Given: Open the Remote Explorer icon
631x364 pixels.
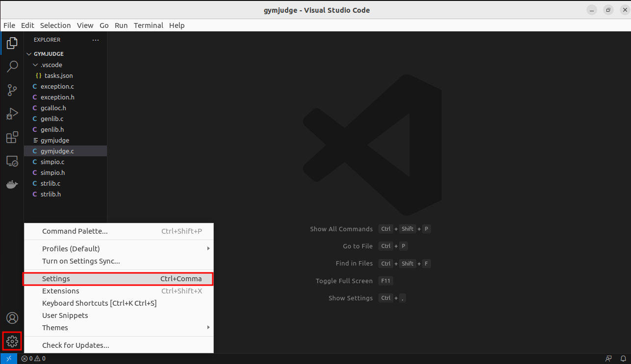Looking at the screenshot, I should click(x=12, y=161).
